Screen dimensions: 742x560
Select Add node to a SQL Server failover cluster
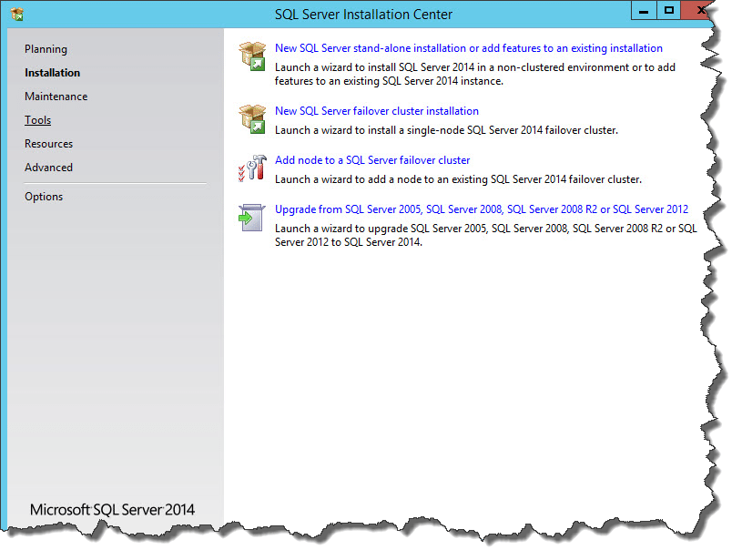tap(371, 160)
